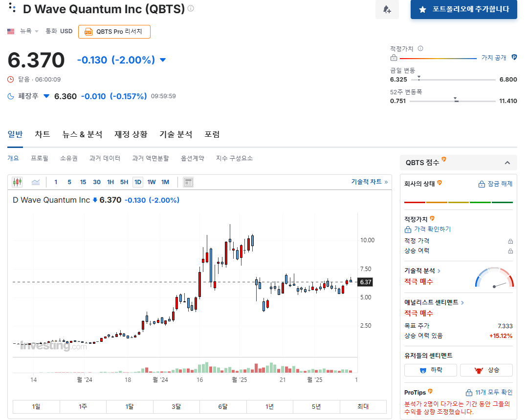Click the US flag icon next to 뉴욕
Image resolution: width=527 pixels, height=420 pixels.
(x=10, y=31)
